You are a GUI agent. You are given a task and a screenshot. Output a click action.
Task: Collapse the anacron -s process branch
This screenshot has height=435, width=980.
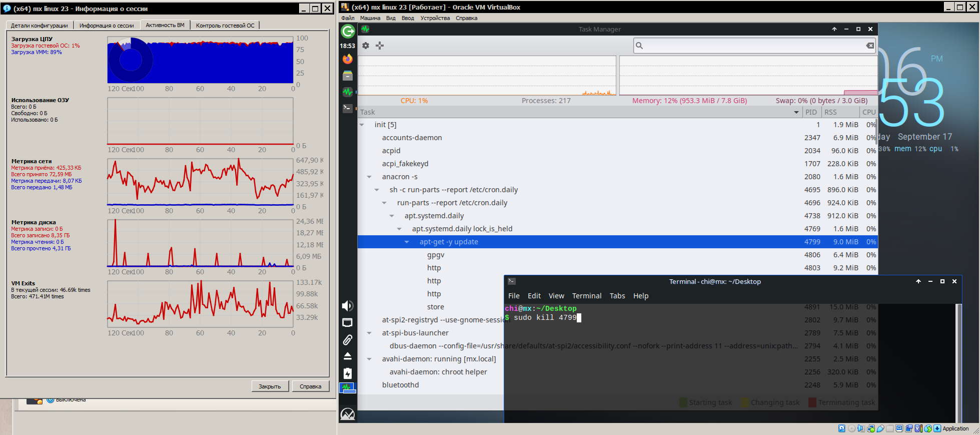[369, 177]
